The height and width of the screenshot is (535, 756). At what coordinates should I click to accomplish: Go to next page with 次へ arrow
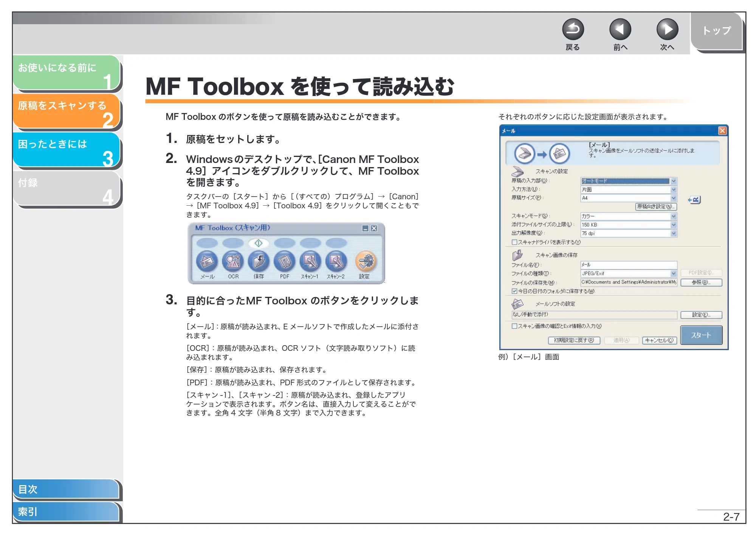pos(667,29)
